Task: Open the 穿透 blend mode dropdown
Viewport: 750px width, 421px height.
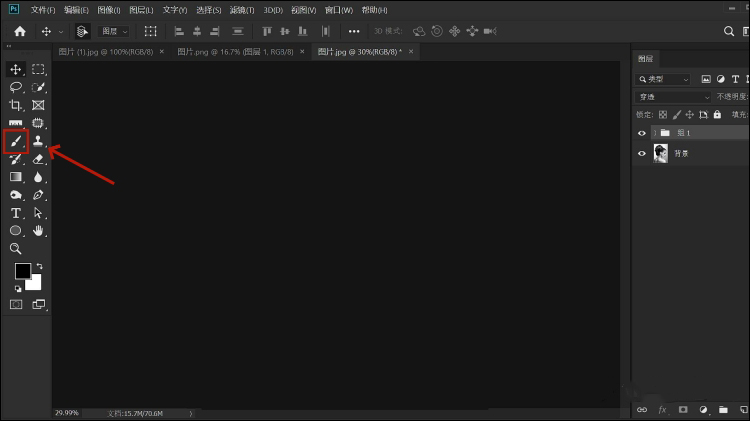Action: click(x=673, y=97)
